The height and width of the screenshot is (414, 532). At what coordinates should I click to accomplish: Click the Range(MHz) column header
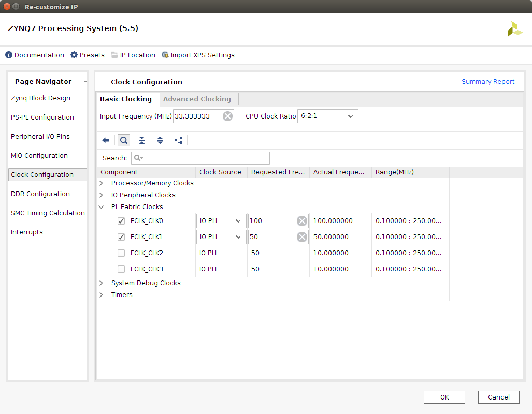tap(410, 172)
